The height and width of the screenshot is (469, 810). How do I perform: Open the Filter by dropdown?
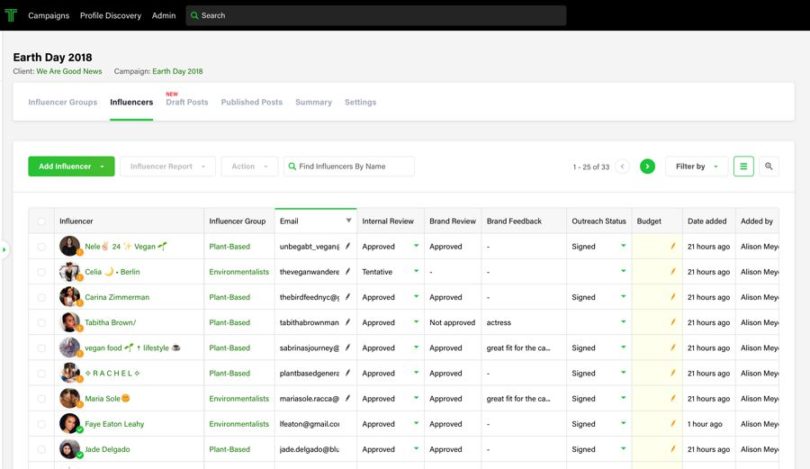[x=696, y=167]
